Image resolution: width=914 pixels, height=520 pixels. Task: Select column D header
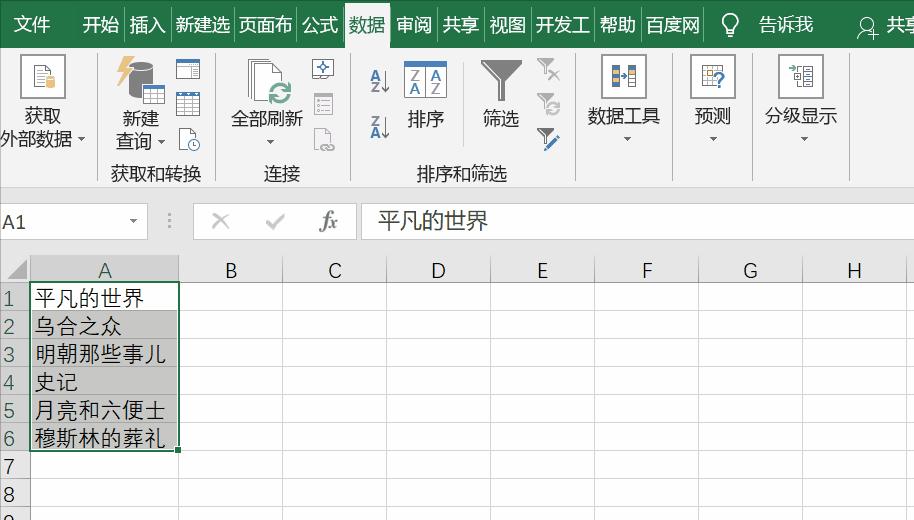[x=438, y=270]
